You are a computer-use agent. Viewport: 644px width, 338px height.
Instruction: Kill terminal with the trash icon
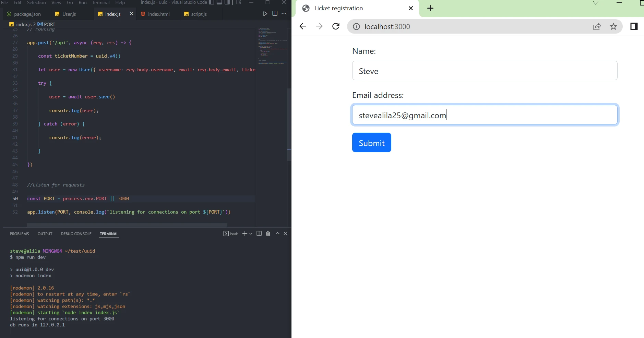[268, 233]
